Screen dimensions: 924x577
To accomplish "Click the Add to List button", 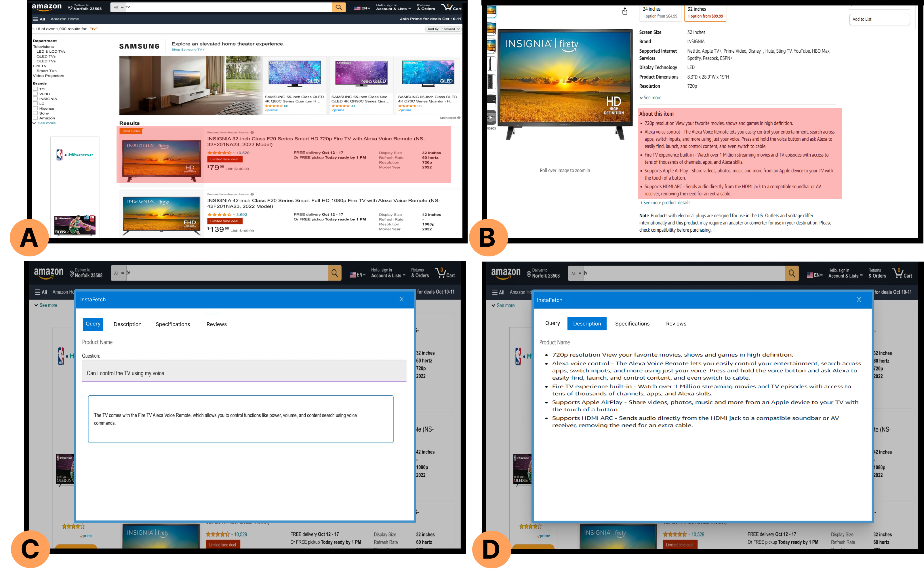I will 879,20.
